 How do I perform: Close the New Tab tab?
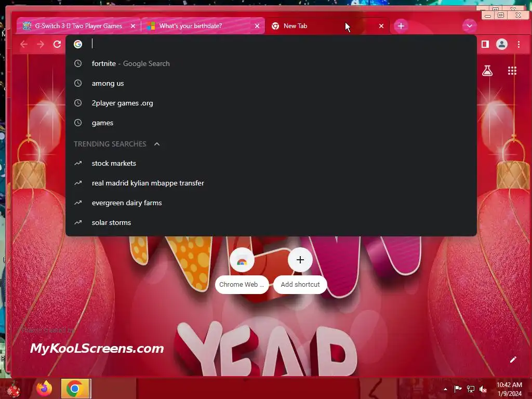pyautogui.click(x=381, y=26)
